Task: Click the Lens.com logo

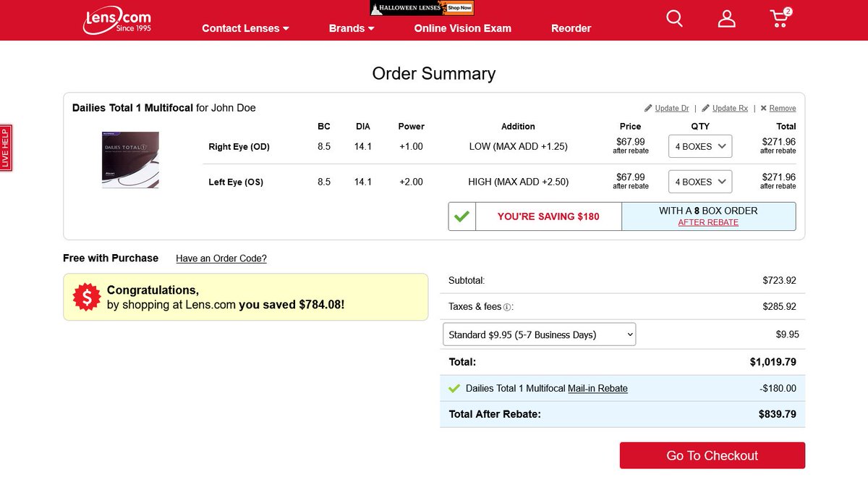Action: tap(116, 19)
